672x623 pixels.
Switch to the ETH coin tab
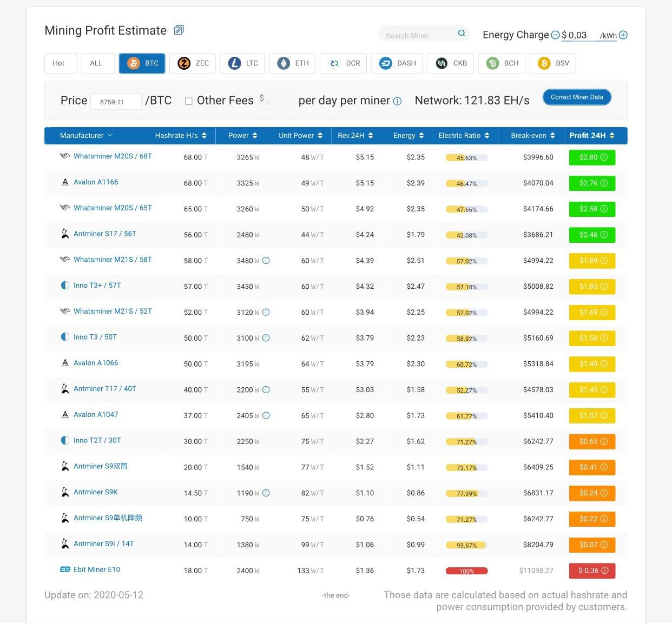(x=293, y=63)
